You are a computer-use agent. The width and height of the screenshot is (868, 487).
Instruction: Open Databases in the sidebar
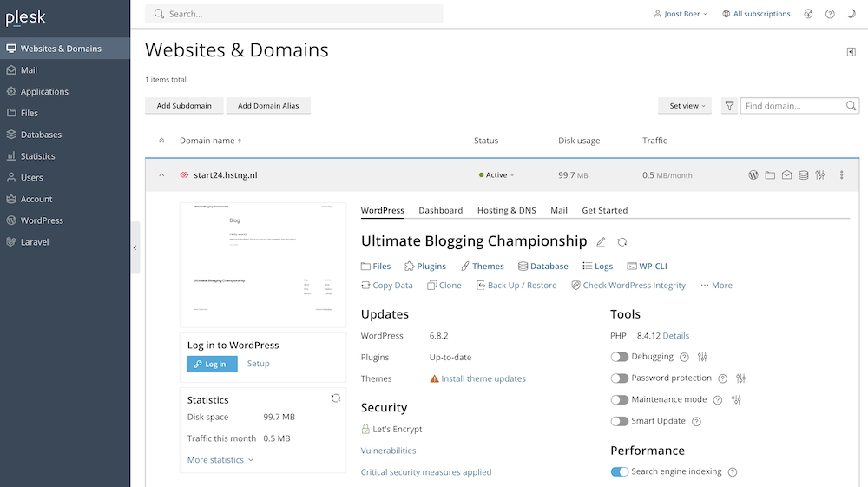[65, 135]
